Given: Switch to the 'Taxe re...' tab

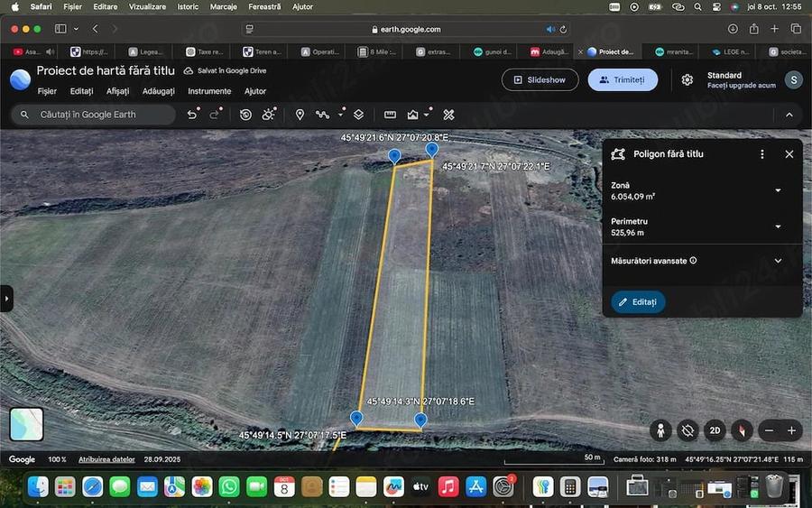Looking at the screenshot, I should click(205, 51).
